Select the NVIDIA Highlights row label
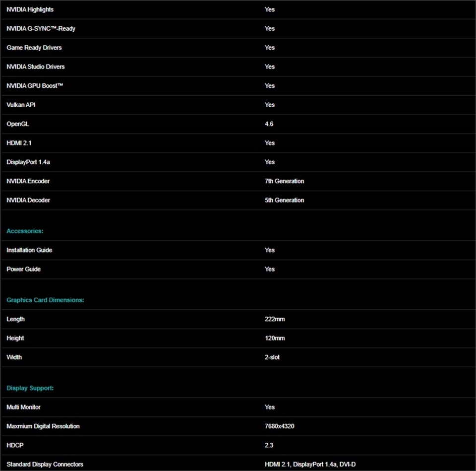476x471 pixels. click(x=30, y=9)
